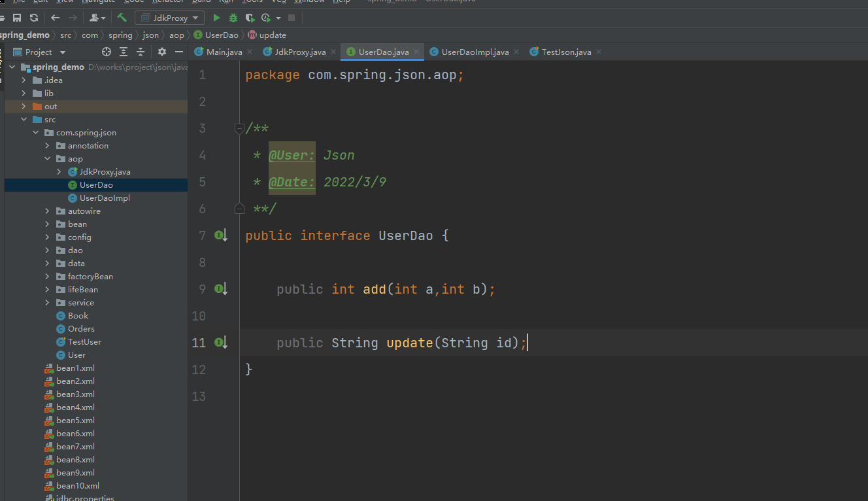
Task: Fold the Javadoc comment at line 3
Action: click(x=239, y=128)
